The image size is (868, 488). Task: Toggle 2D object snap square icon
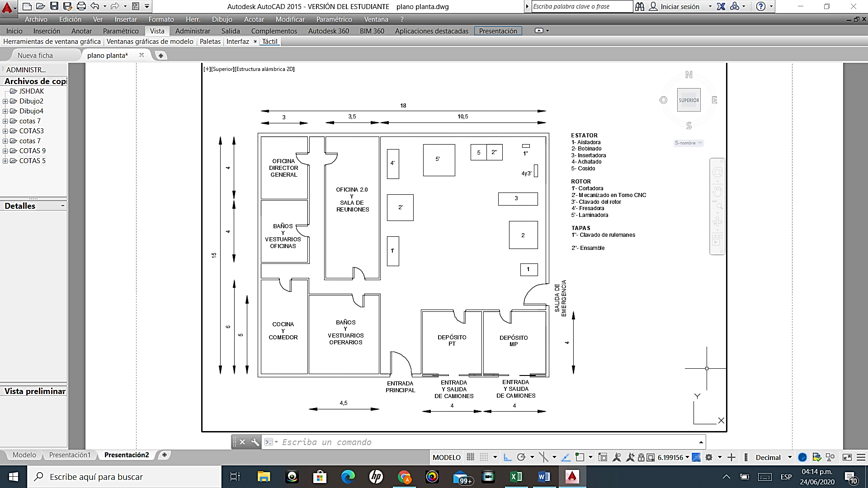[580, 457]
